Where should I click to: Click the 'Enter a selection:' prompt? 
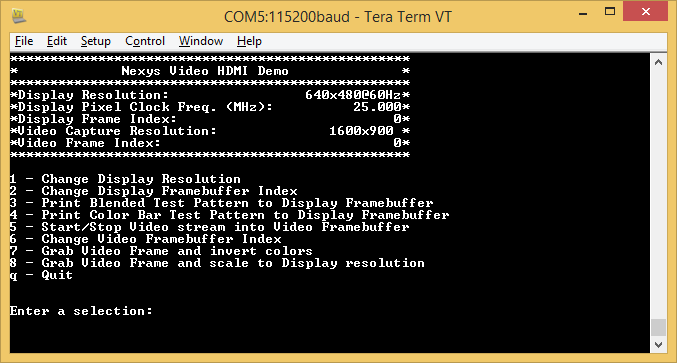81,311
